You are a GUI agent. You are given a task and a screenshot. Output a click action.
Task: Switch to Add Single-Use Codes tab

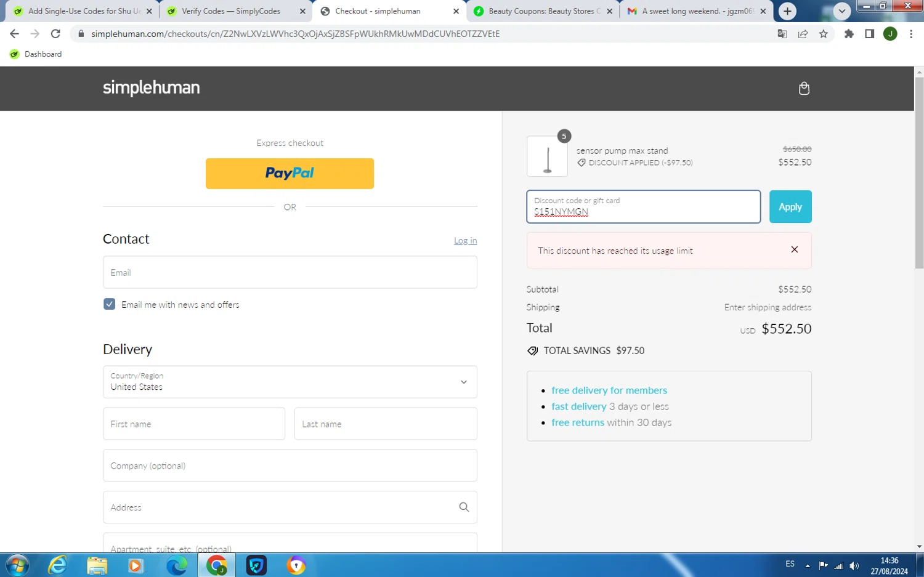coord(83,11)
